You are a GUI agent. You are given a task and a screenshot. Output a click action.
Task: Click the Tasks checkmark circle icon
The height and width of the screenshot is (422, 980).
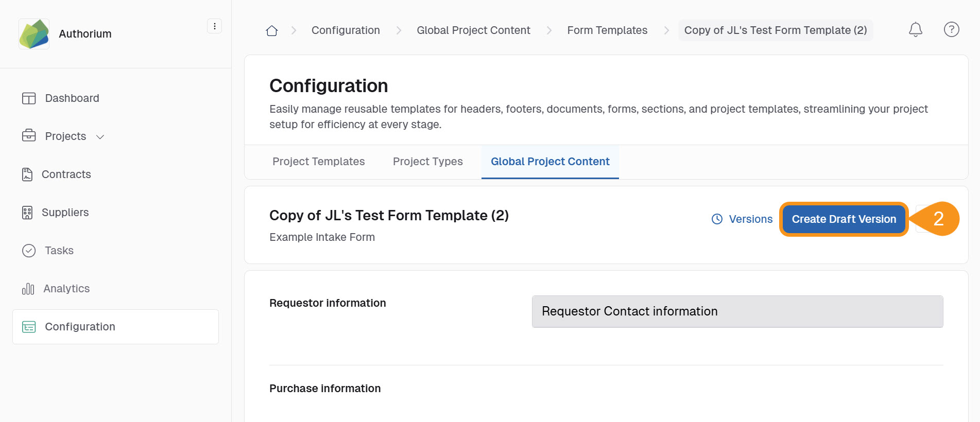click(29, 251)
